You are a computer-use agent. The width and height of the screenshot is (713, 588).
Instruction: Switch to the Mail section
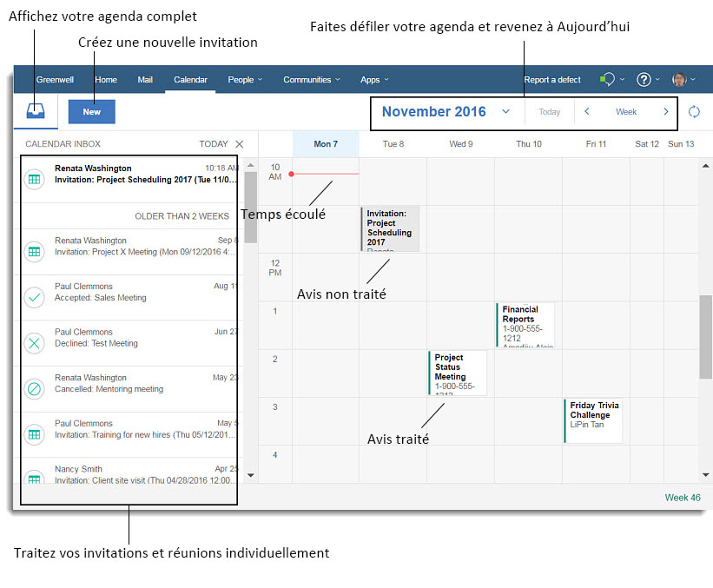point(144,78)
